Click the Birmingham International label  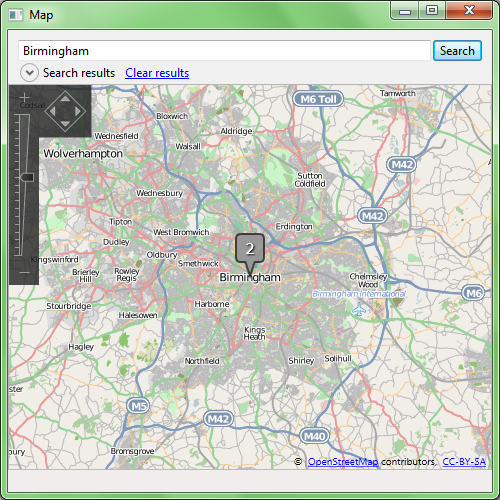click(359, 294)
